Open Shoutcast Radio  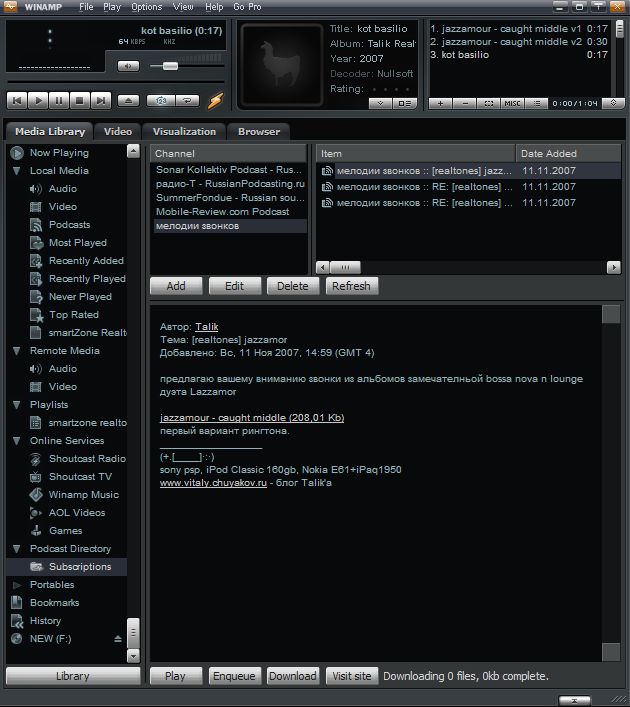tap(87, 459)
